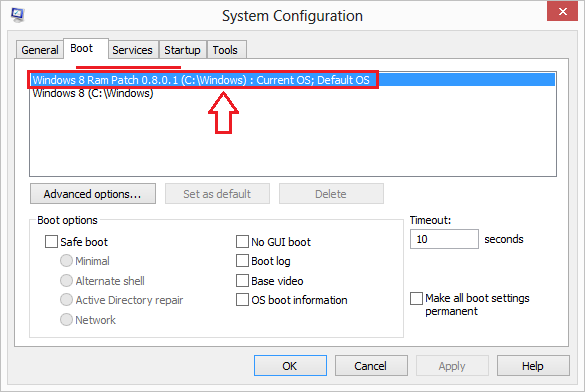Check Make all boot settings permanent
The width and height of the screenshot is (585, 392).
(416, 298)
